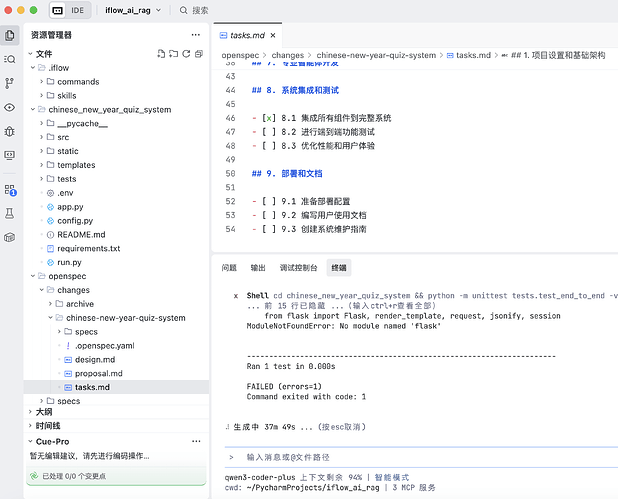The image size is (618, 499).
Task: Click the app.py Python file icon
Action: [50, 207]
